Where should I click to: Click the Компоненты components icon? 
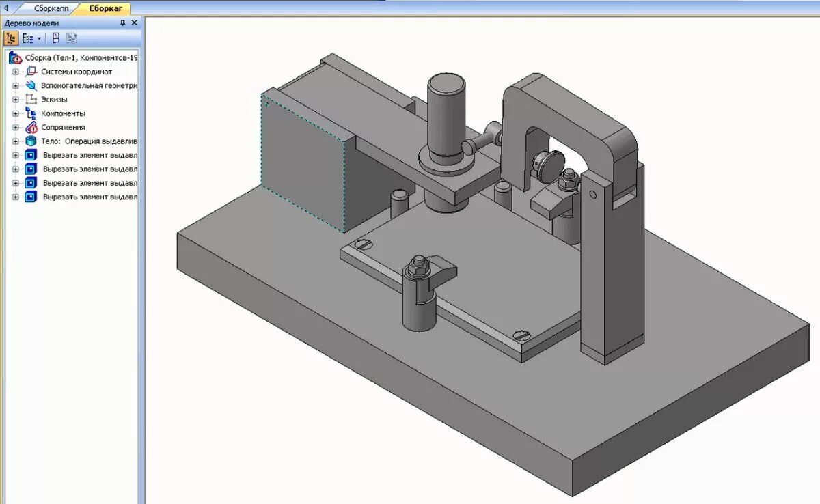(x=31, y=113)
